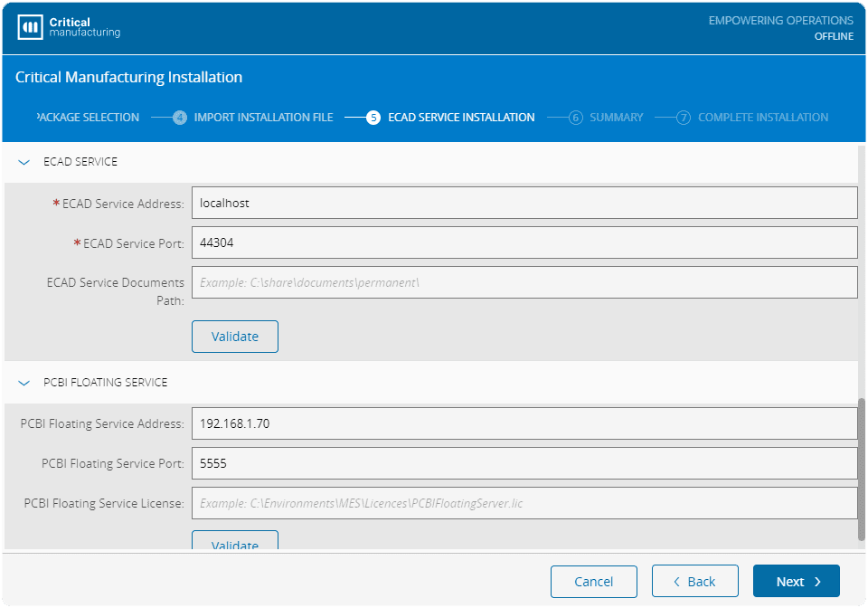Click the PCBI Floating Service Address field
Image resolution: width=868 pixels, height=608 pixels.
pos(524,423)
